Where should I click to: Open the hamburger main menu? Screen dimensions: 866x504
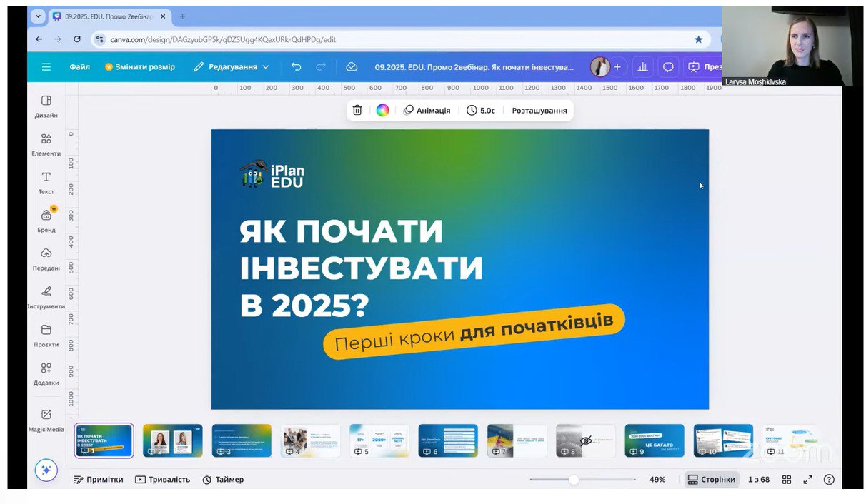tap(46, 66)
